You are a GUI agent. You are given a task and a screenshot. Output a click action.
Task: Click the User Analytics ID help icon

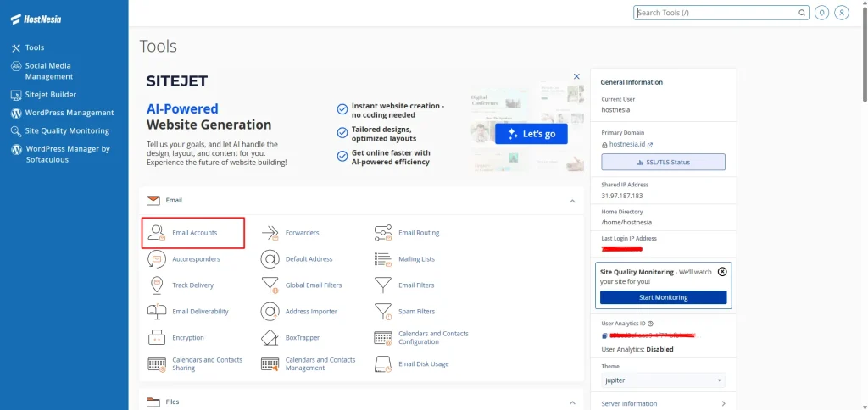click(650, 324)
